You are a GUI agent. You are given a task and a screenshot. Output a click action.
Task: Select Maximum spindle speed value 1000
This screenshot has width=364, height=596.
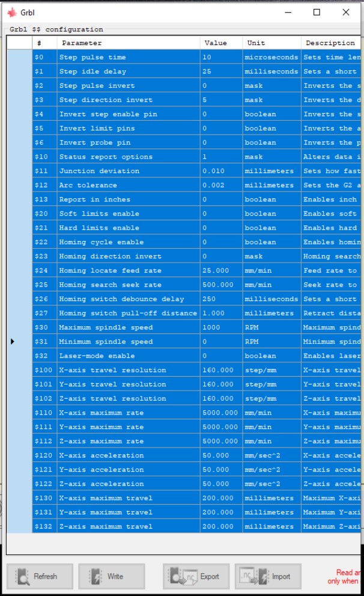point(221,327)
